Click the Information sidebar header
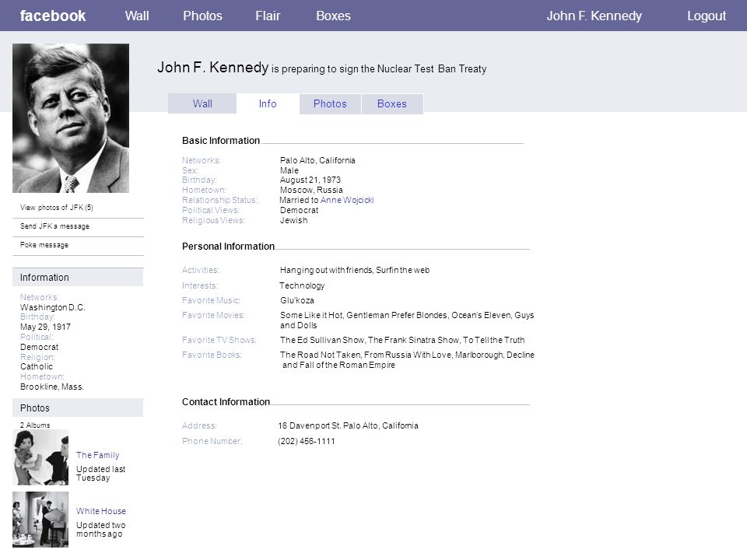This screenshot has width=747, height=560. [78, 277]
